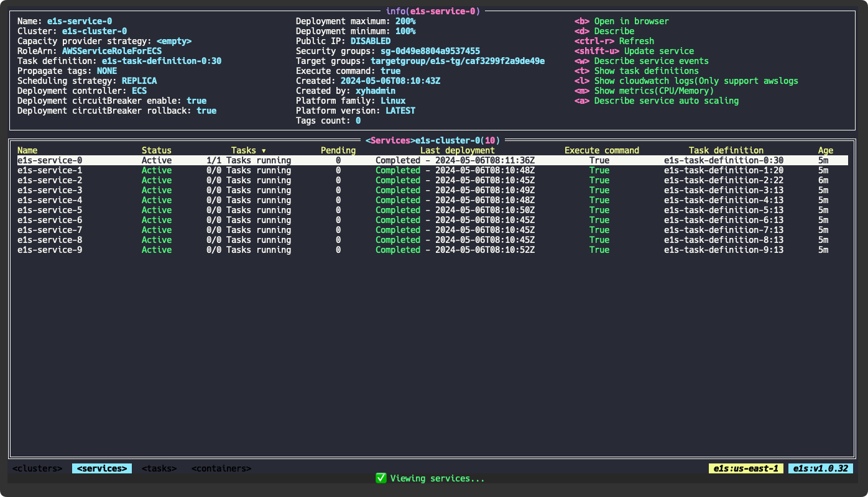The width and height of the screenshot is (868, 497).
Task: Click task definition e1s-task-definition-0:30 in info panel
Action: (162, 61)
